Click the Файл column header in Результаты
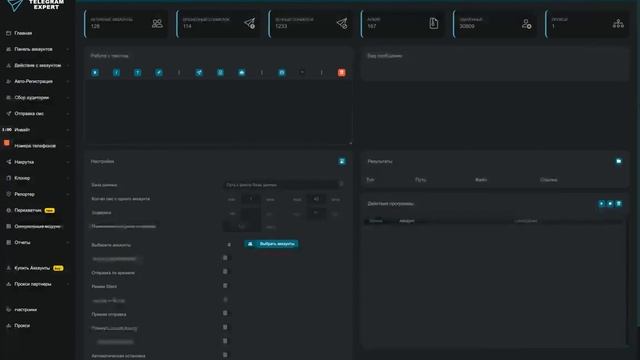This screenshot has width=640, height=360. point(481,180)
